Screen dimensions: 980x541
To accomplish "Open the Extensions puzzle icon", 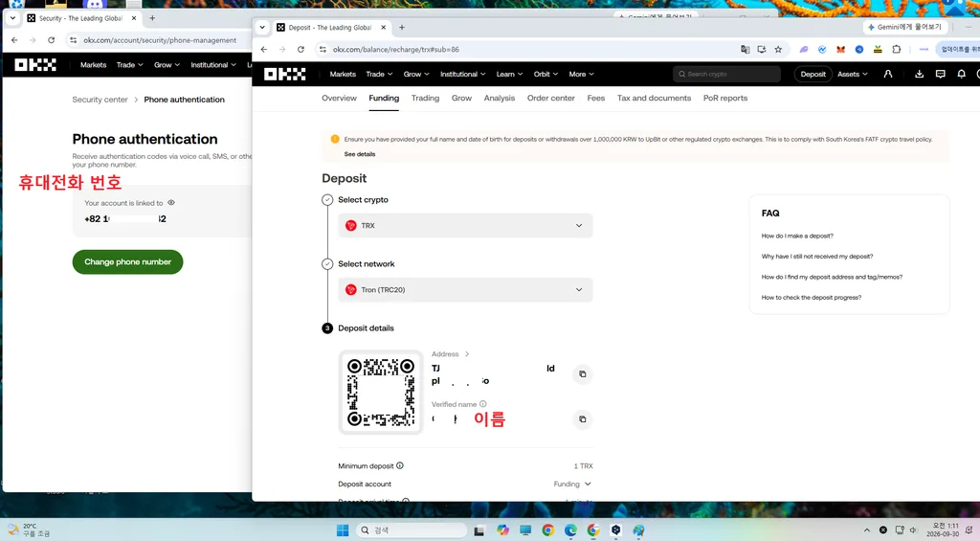I will (x=896, y=50).
